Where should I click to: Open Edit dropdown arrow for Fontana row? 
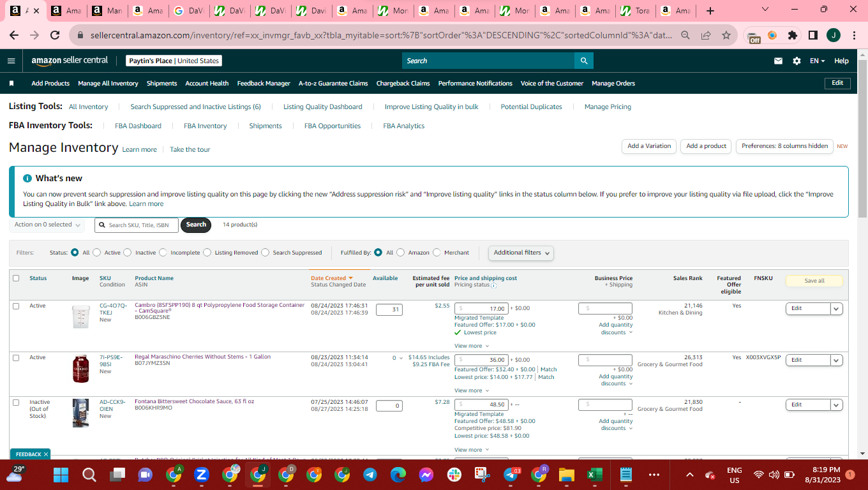pyautogui.click(x=836, y=405)
